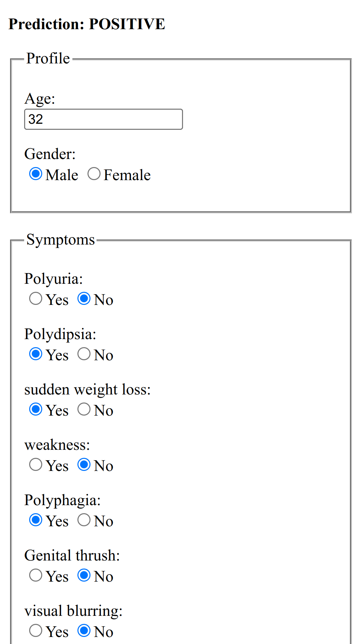Choose No for Genital thrush
The width and height of the screenshot is (362, 644).
(84, 575)
